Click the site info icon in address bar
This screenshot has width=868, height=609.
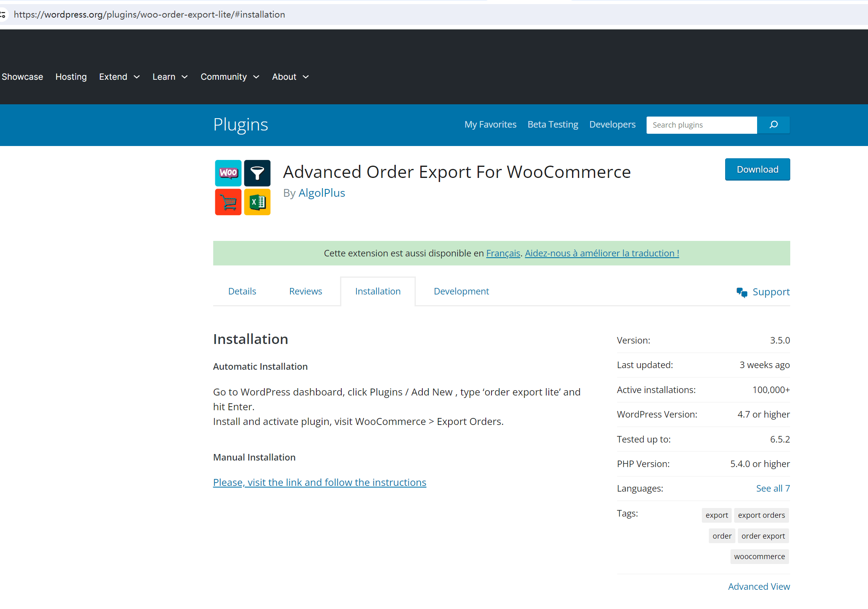tap(3, 15)
